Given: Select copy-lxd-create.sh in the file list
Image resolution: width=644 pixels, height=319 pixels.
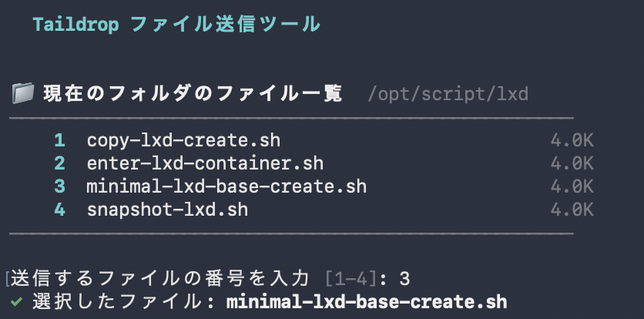Looking at the screenshot, I should click(x=183, y=140).
